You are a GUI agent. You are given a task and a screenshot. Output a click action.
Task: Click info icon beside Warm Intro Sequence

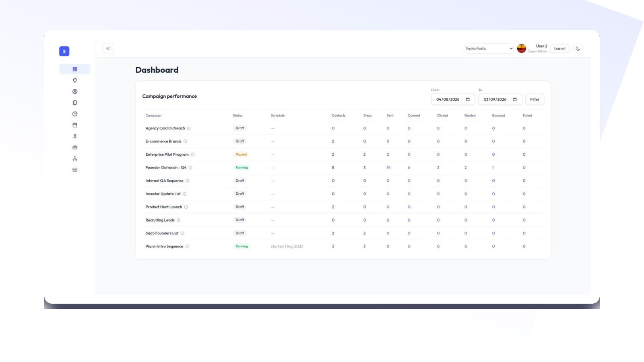(x=187, y=247)
